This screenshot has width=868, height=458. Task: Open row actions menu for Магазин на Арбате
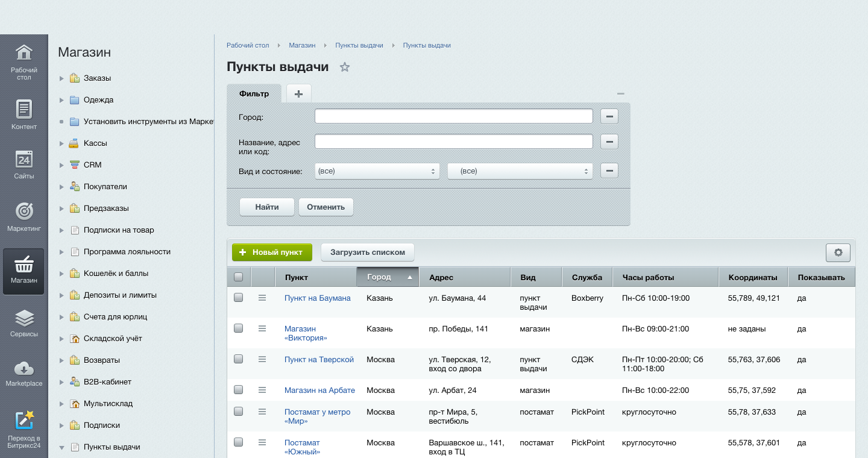[x=262, y=390]
